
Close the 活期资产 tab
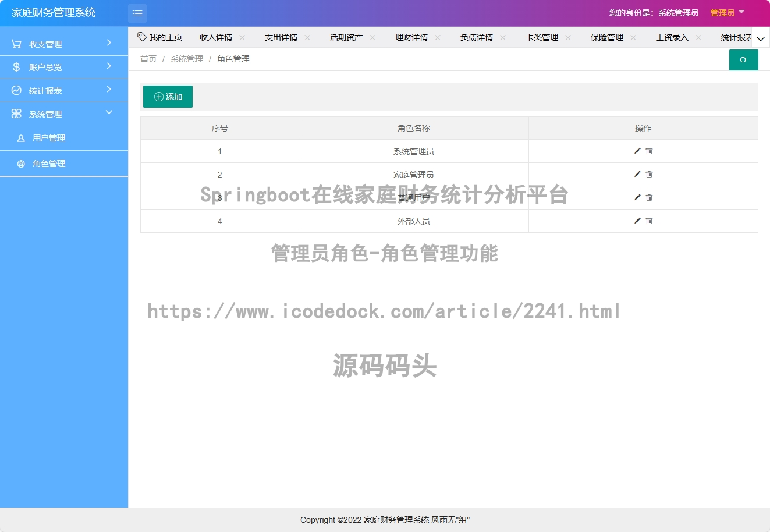[x=372, y=37]
